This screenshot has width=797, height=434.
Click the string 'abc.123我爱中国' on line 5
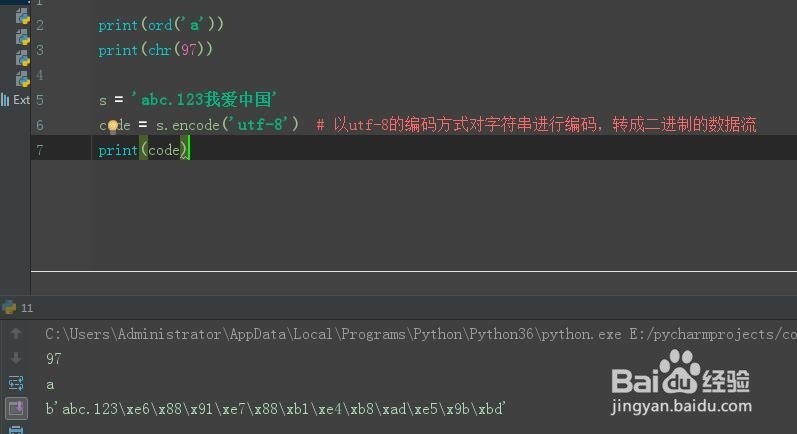204,99
